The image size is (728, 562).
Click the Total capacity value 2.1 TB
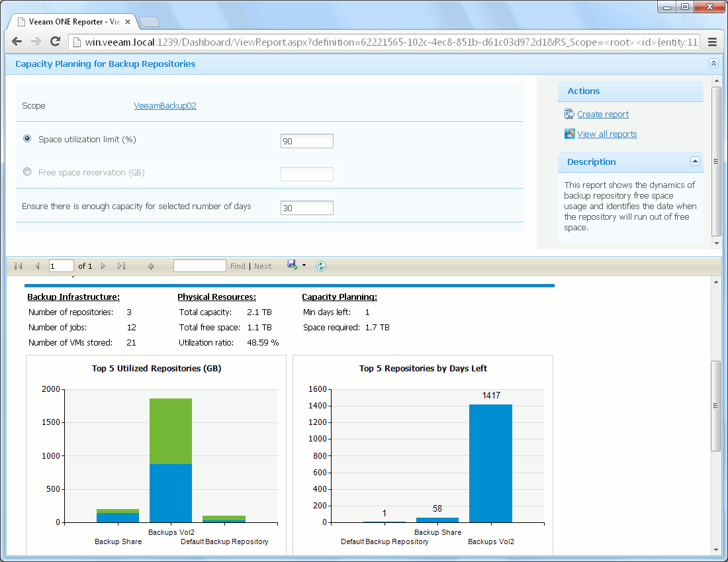tap(259, 312)
